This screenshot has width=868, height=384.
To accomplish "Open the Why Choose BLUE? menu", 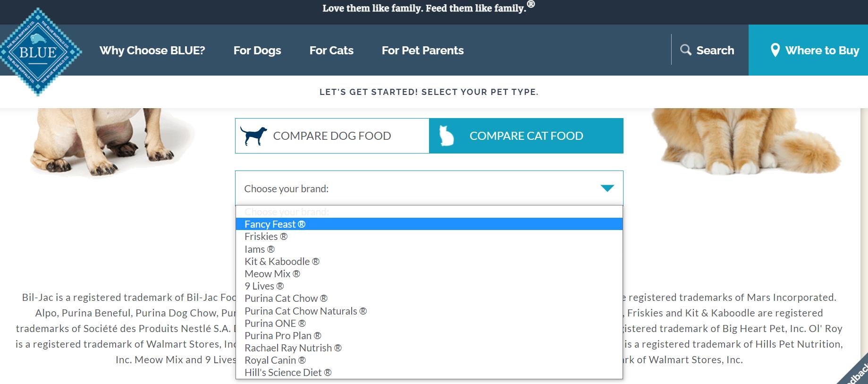I will point(152,51).
